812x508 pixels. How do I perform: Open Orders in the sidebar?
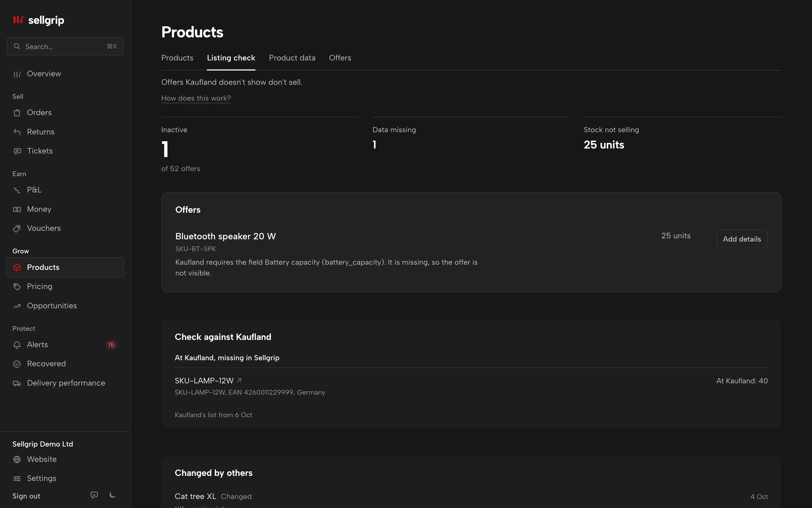click(65, 113)
